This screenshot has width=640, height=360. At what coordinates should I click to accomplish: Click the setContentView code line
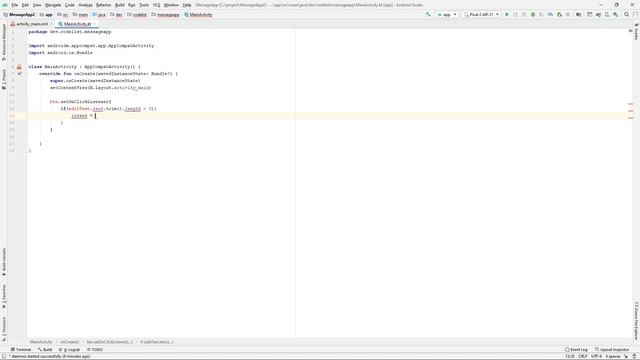100,88
